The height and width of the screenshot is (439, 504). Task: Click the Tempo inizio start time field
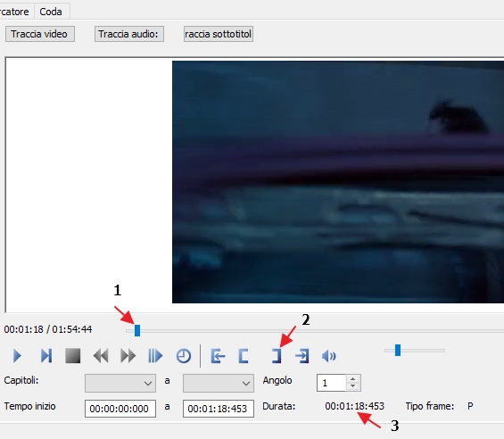pos(120,409)
